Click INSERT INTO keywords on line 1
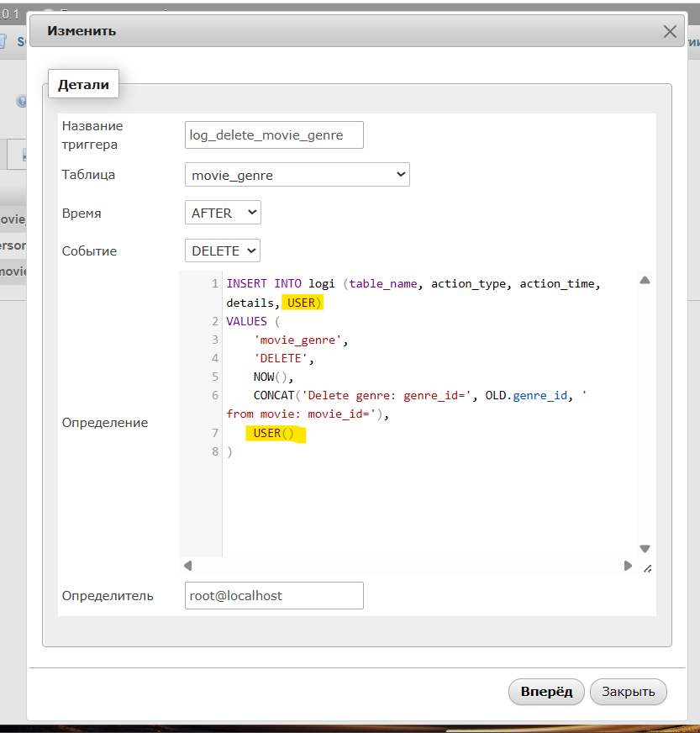700x733 pixels. [x=264, y=284]
